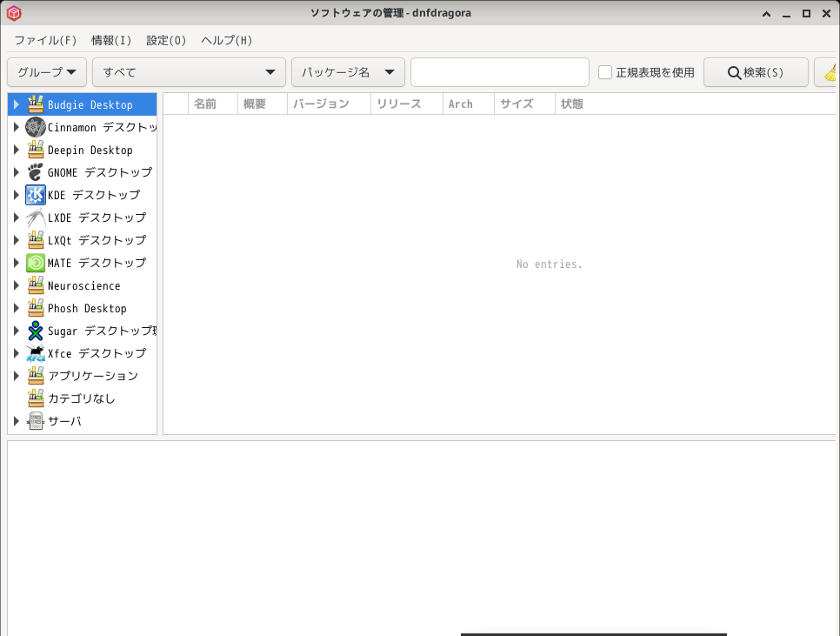Expand the Cinnamon デスクトップ tree node
This screenshot has width=840, height=636.
pyautogui.click(x=16, y=127)
